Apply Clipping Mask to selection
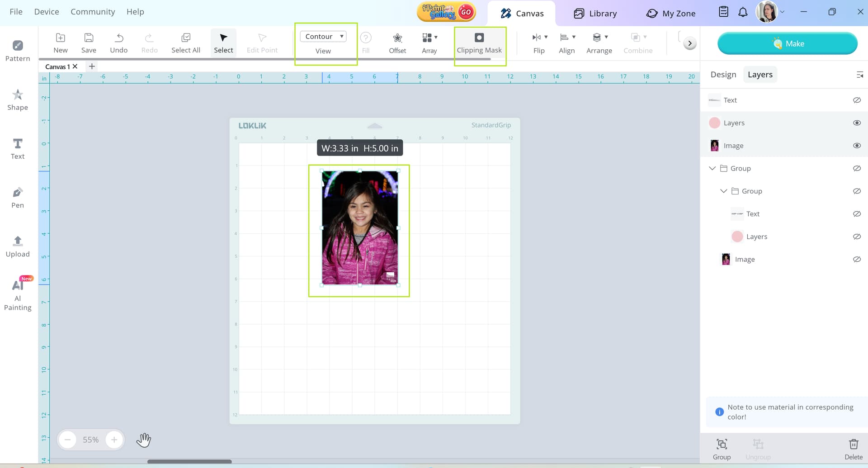The height and width of the screenshot is (468, 868). tap(479, 43)
